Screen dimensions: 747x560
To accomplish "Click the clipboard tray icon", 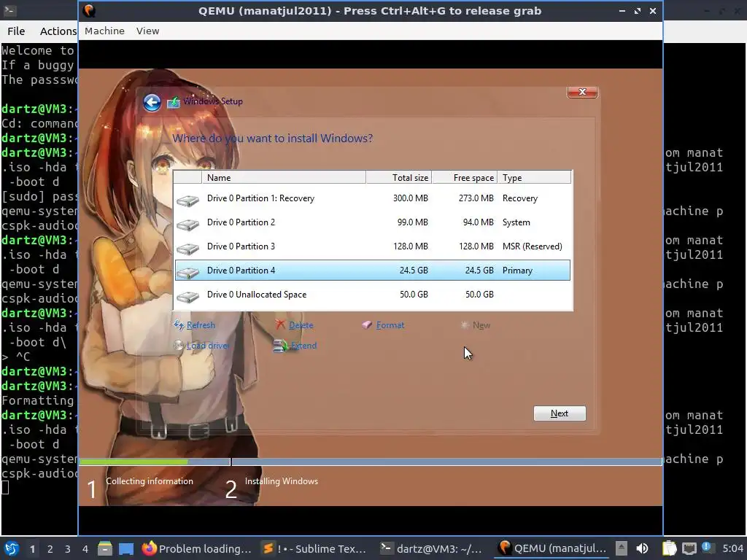I will tap(670, 548).
